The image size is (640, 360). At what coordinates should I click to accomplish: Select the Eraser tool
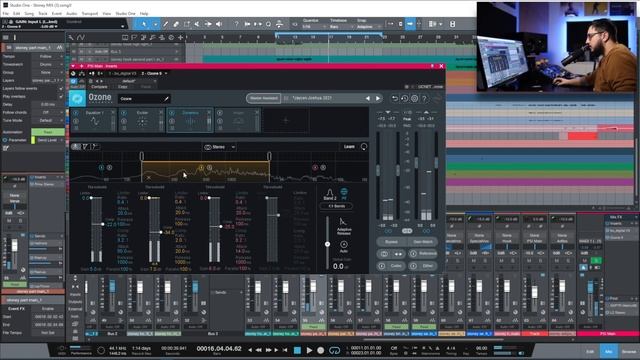(x=176, y=24)
